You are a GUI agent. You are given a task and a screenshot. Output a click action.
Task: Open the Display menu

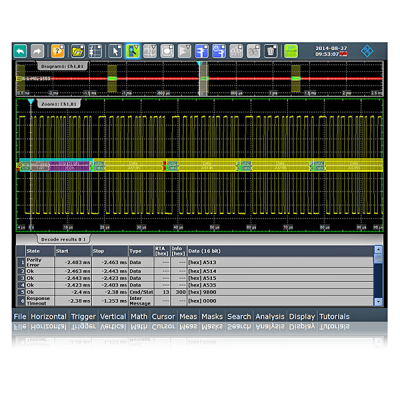click(302, 316)
